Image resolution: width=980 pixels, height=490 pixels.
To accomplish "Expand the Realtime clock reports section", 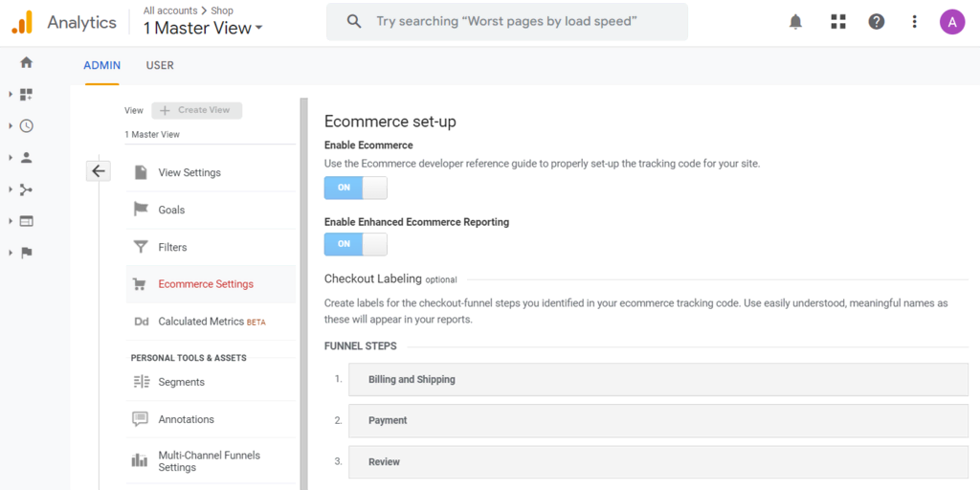I will 26,125.
